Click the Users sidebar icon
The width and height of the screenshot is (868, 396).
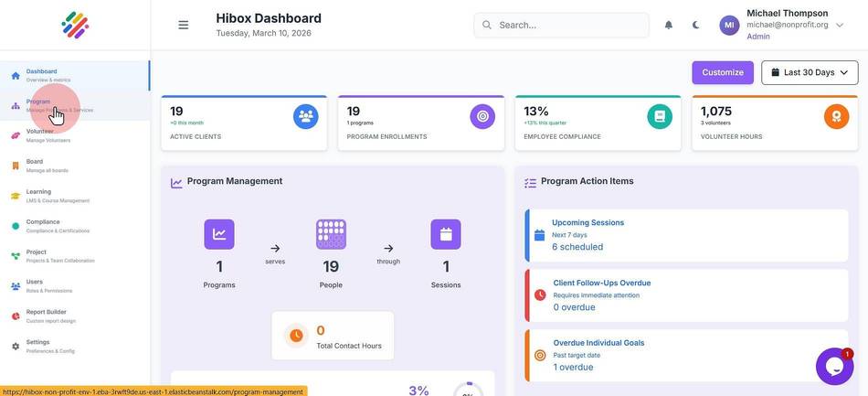click(16, 286)
